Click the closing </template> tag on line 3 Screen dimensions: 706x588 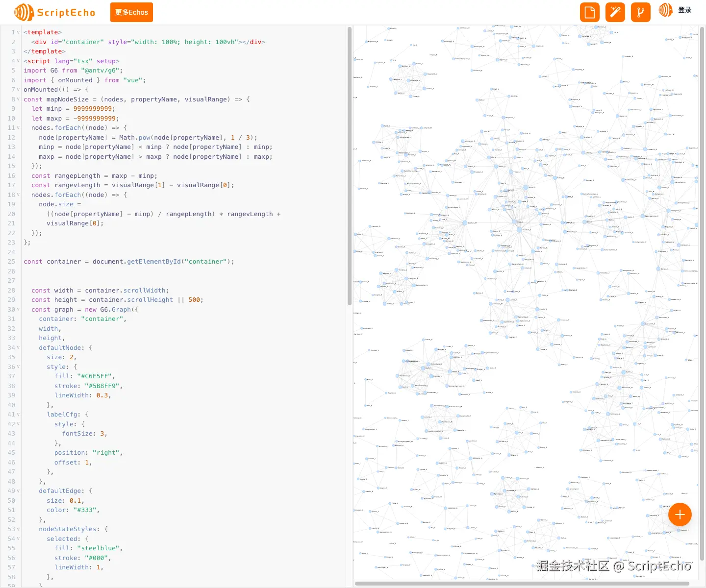45,51
